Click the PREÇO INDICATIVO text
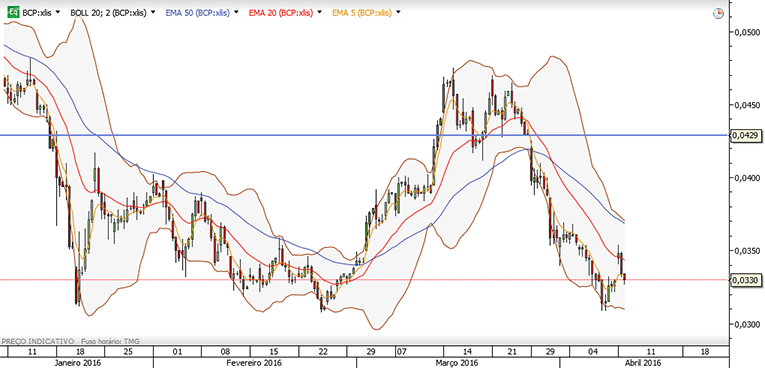Screen dimensions: 765x368 tap(38, 341)
